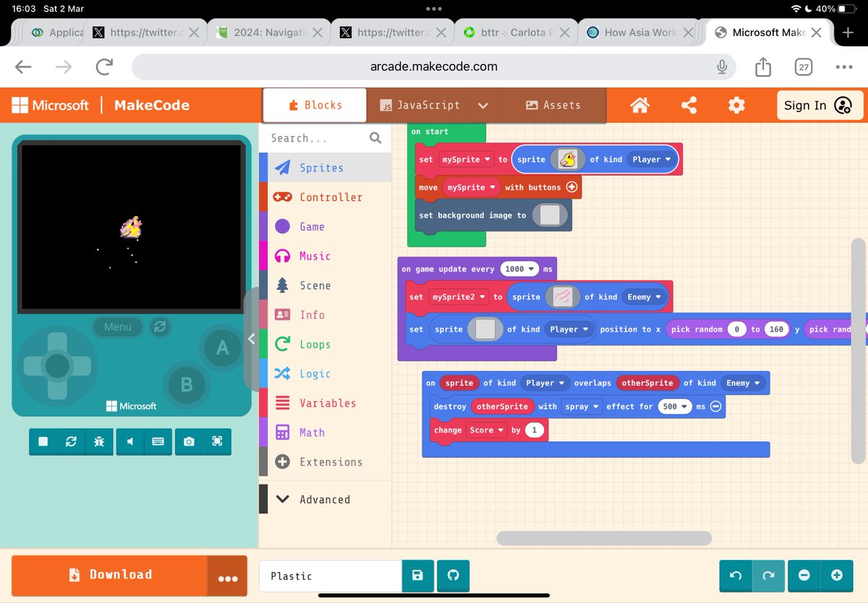
Task: Undo the last change
Action: click(736, 576)
